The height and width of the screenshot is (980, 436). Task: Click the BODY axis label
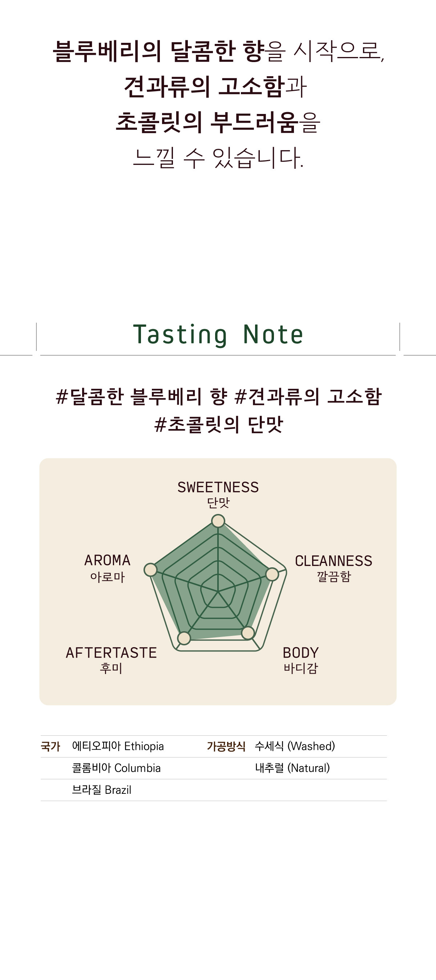click(300, 653)
